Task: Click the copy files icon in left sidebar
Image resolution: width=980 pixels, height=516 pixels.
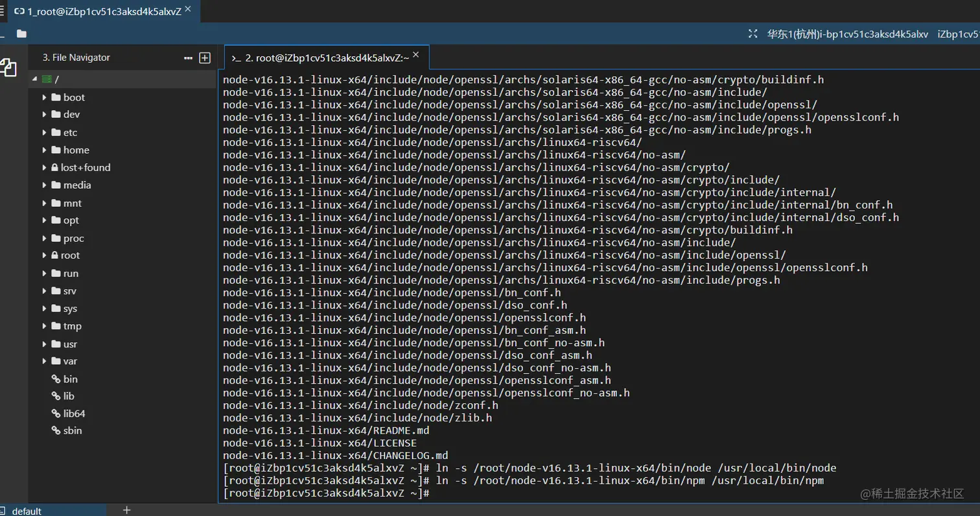Action: tap(8, 67)
